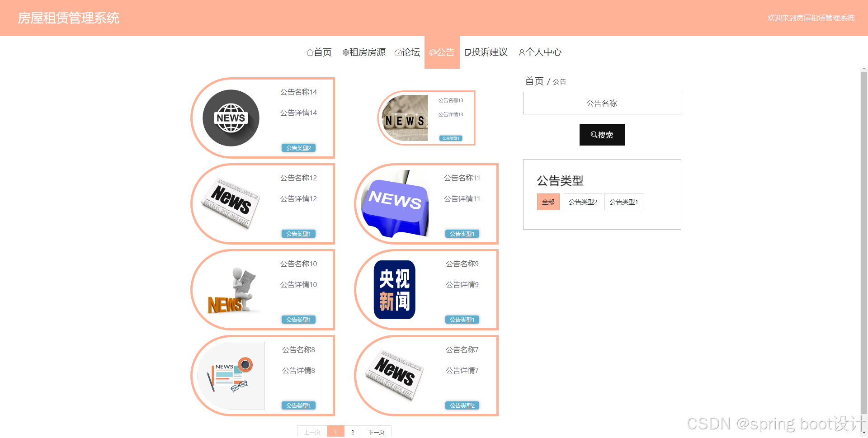Select the 公告类型1 filter

[623, 202]
